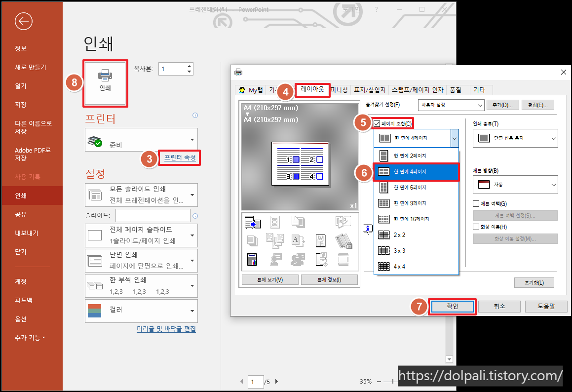Select the active printer-output preview icon
This screenshot has width=572, height=392.
pyautogui.click(x=252, y=223)
